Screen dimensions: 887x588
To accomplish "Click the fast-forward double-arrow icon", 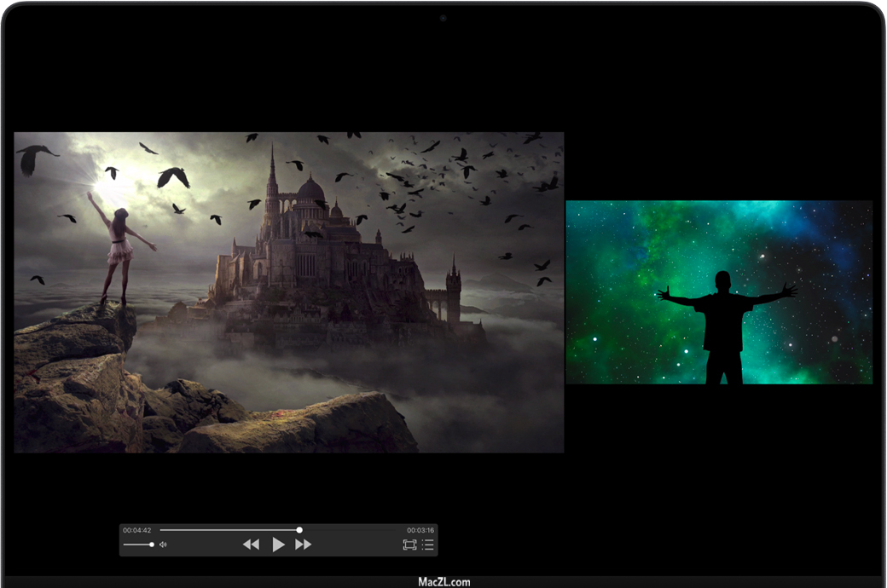I will (x=303, y=545).
